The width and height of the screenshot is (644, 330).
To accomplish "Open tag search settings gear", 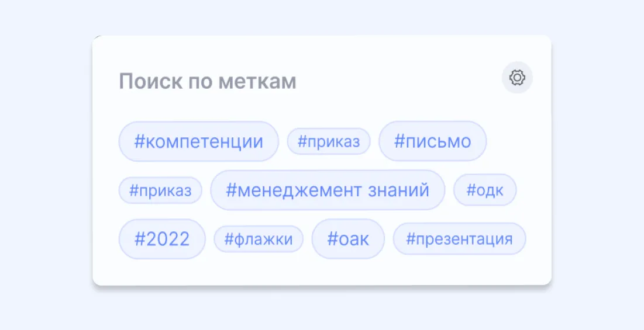I will tap(517, 78).
